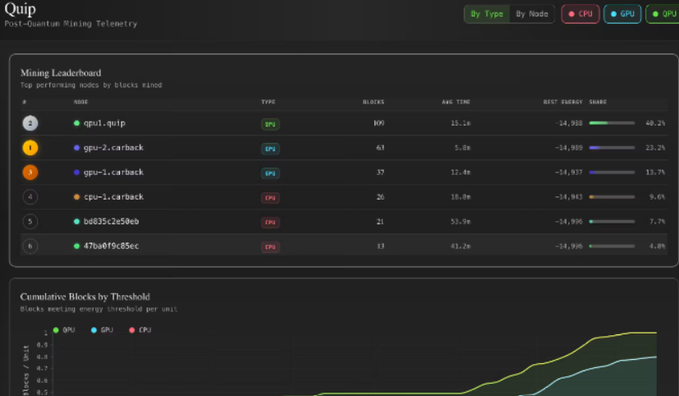
Task: Select node name qpu1.quip
Action: 104,123
